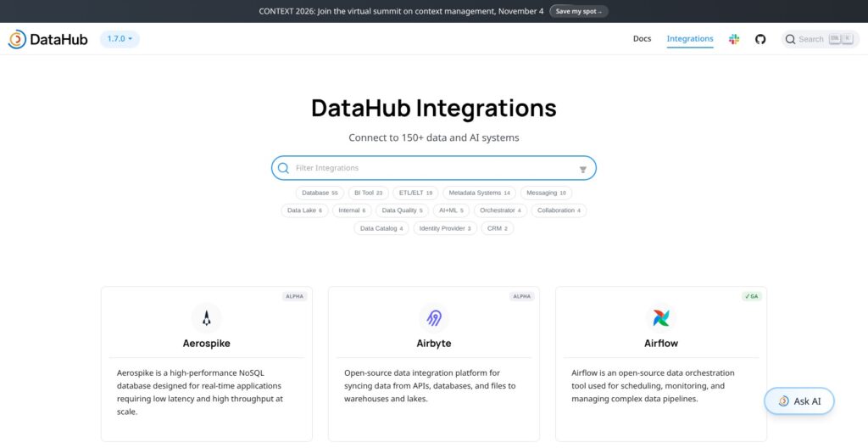
Task: Focus the Filter Integrations input
Action: pos(433,168)
